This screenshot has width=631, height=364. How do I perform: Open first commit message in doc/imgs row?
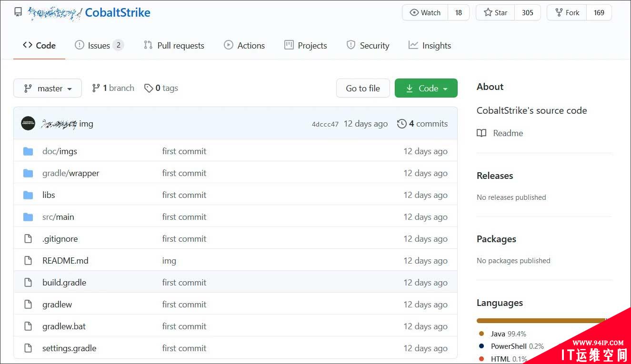(x=184, y=151)
